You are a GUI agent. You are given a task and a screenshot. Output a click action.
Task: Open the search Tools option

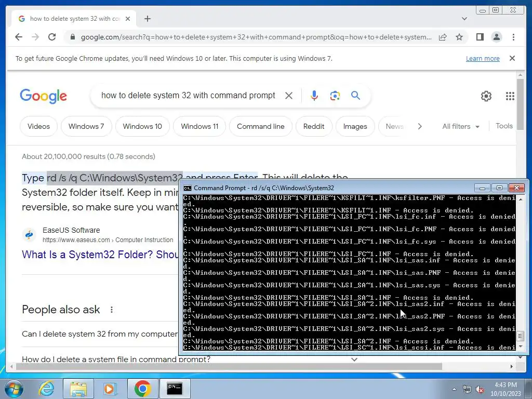504,126
